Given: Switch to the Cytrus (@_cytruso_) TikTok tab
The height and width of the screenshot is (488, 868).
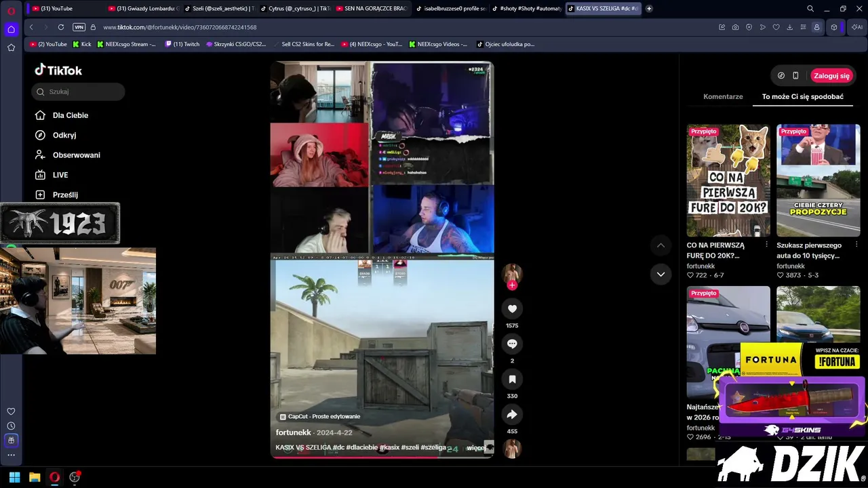Looking at the screenshot, I should [x=296, y=9].
